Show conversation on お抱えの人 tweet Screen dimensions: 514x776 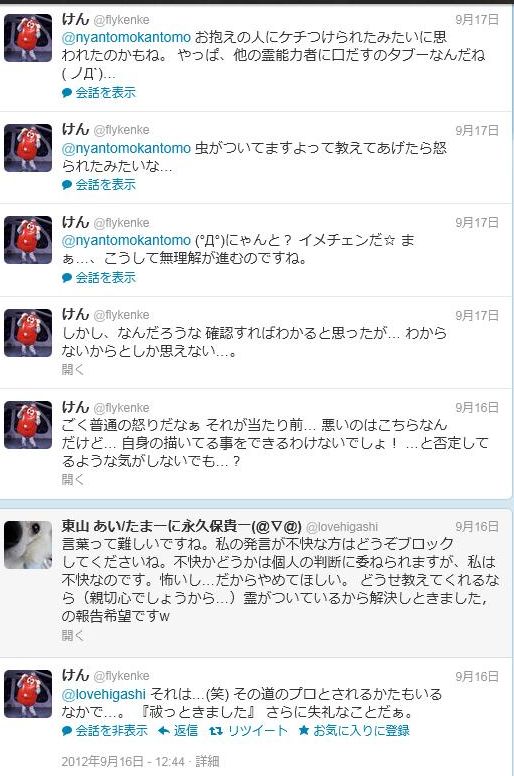99,93
